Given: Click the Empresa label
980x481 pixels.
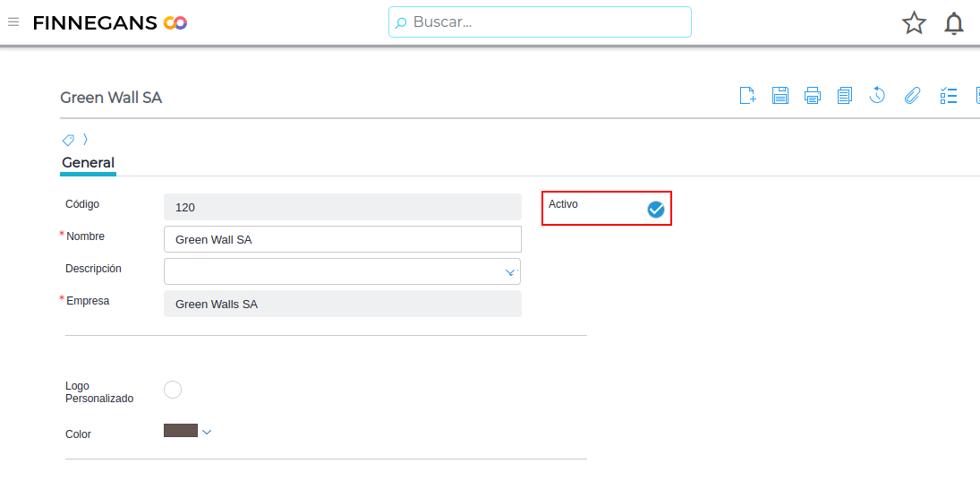Looking at the screenshot, I should [88, 300].
